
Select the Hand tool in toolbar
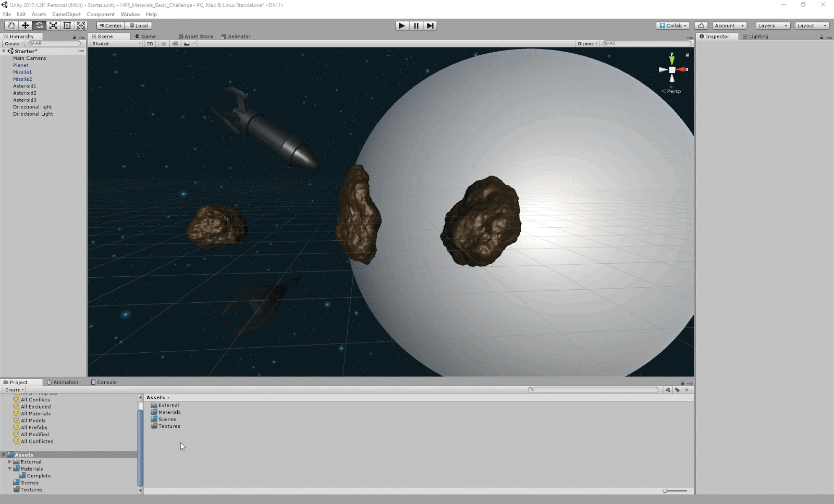tap(11, 26)
